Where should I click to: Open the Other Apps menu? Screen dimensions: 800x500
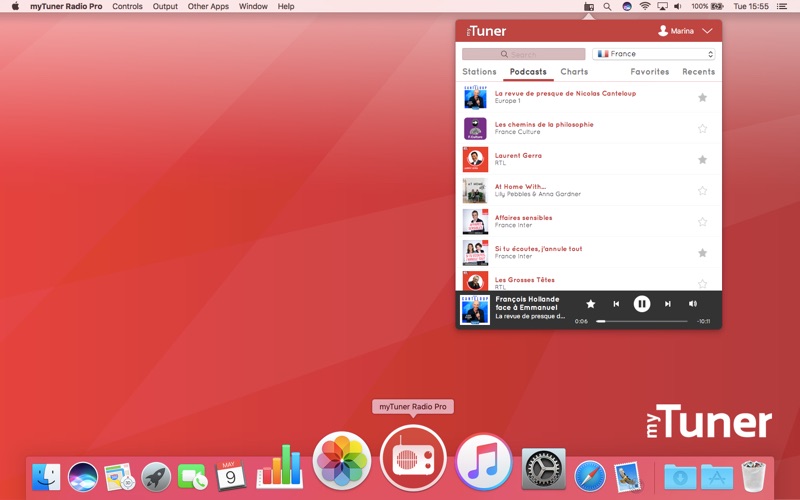pos(208,7)
